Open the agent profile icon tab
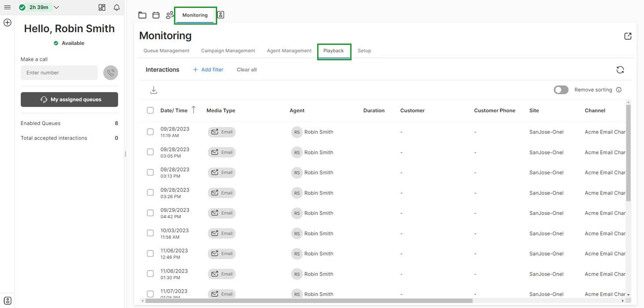The width and height of the screenshot is (644, 308). 221,15
